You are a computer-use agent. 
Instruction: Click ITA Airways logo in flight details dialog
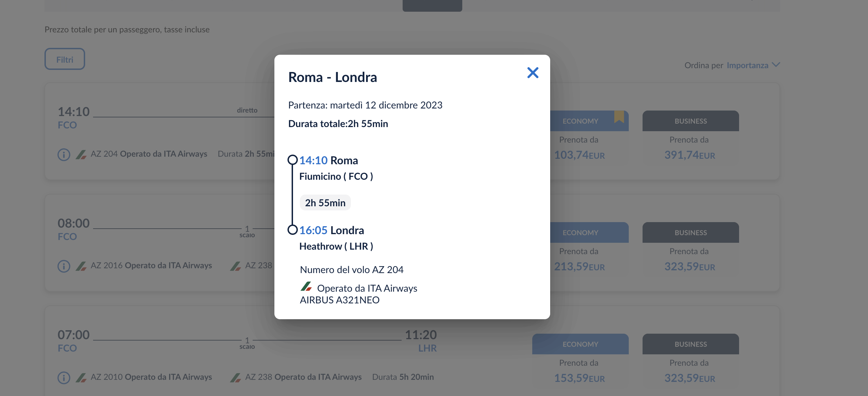coord(306,286)
